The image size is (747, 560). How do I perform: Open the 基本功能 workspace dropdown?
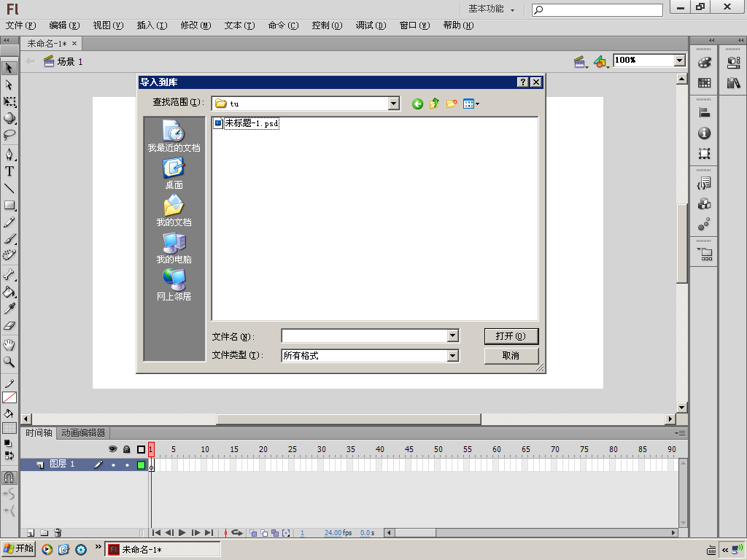pos(492,9)
